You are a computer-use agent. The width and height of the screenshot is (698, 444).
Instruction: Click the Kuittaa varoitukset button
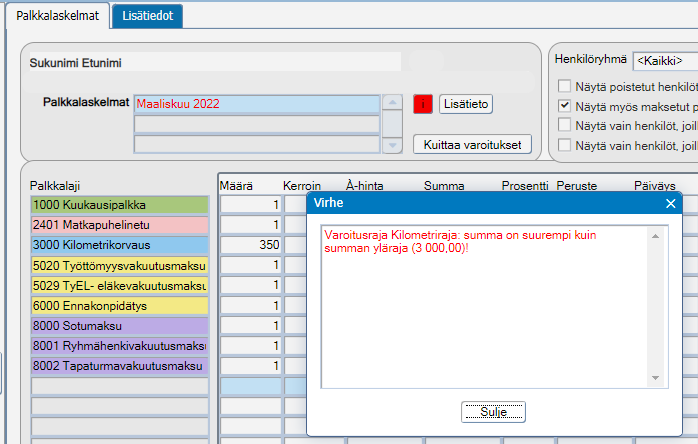pos(472,145)
